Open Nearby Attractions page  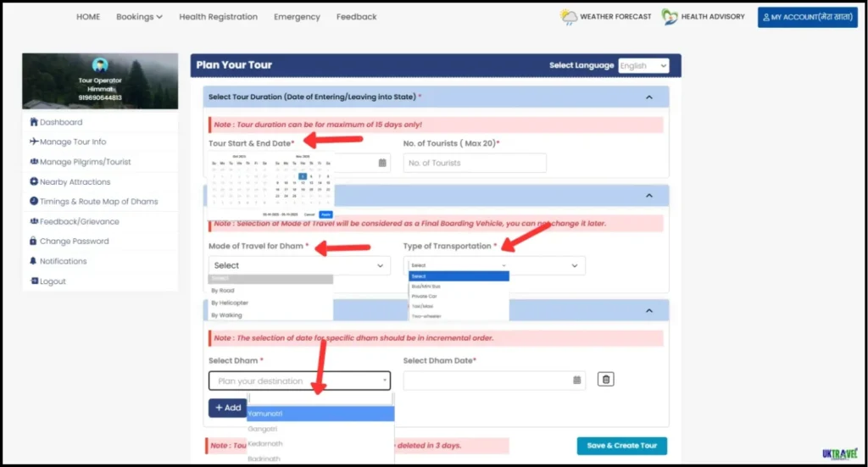coord(75,182)
